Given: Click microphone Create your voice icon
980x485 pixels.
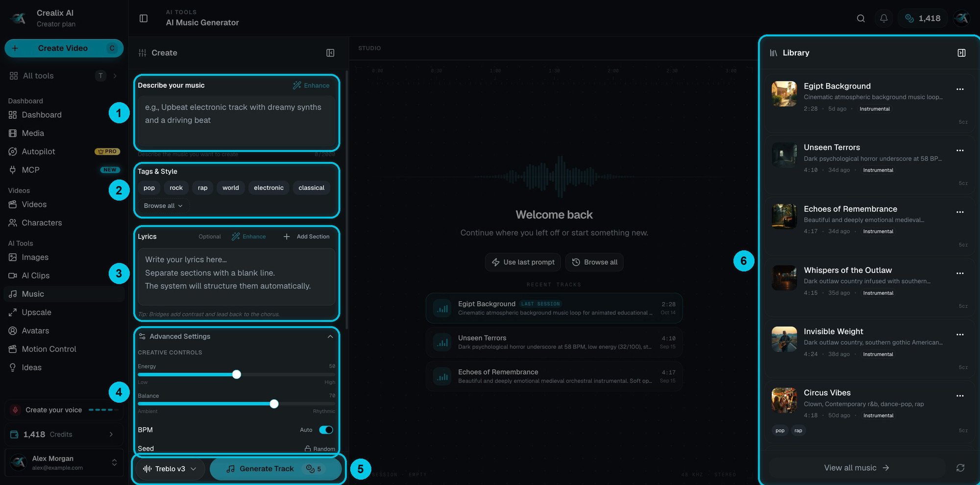Looking at the screenshot, I should coord(15,410).
